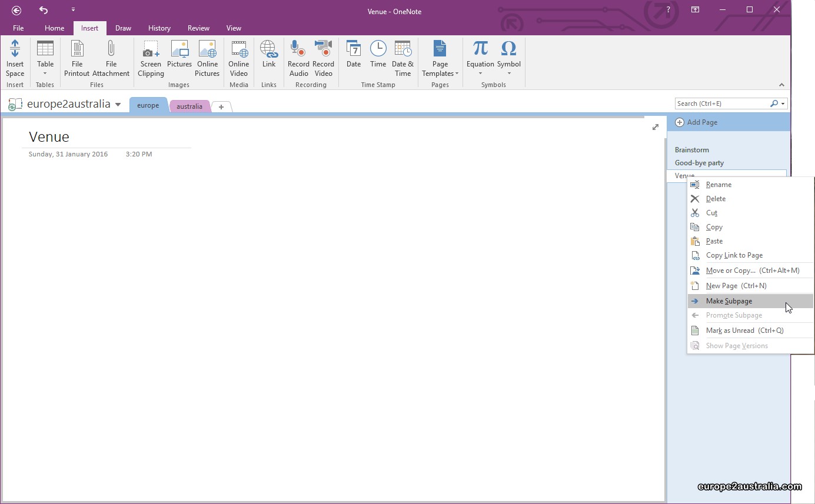Expand the Table dropdown
This screenshot has height=504, width=815.
point(45,74)
